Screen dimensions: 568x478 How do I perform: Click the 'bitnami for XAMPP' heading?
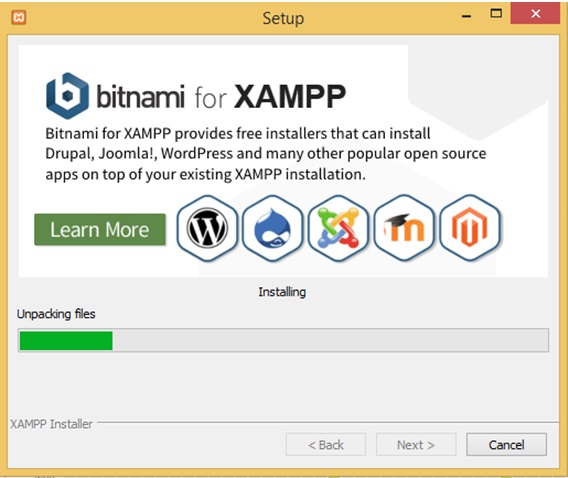point(221,96)
